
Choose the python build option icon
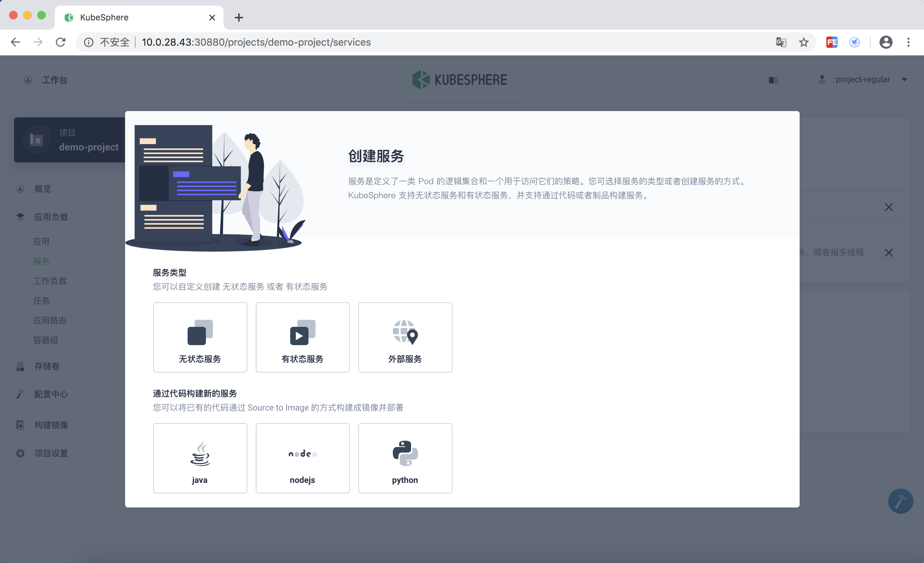(405, 453)
